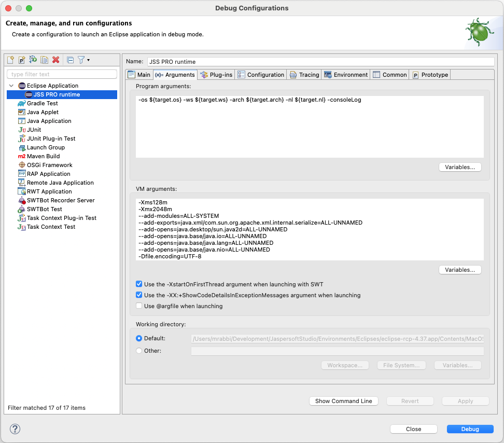Click the SWTBot Recorder Server icon
504x443 pixels.
(22, 200)
